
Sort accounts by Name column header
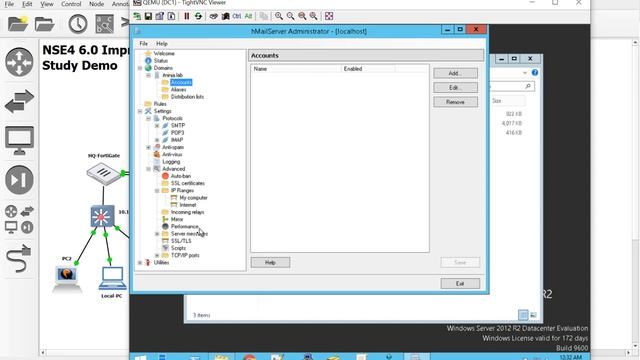pyautogui.click(x=296, y=69)
